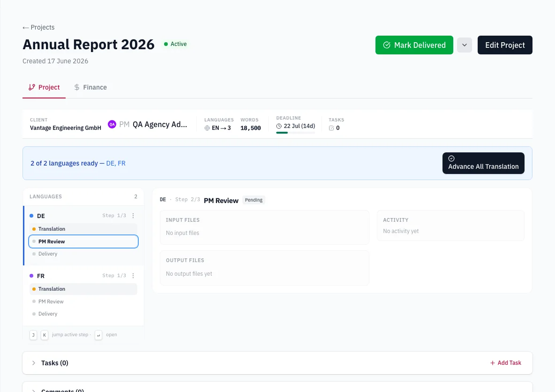555x392 pixels.
Task: Click the Enter key open hint
Action: tap(98, 335)
